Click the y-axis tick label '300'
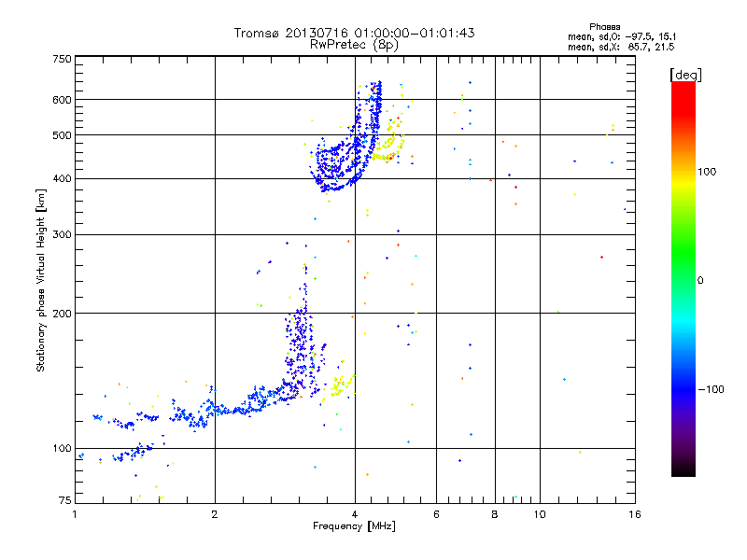This screenshot has width=747, height=560. pyautogui.click(x=62, y=234)
